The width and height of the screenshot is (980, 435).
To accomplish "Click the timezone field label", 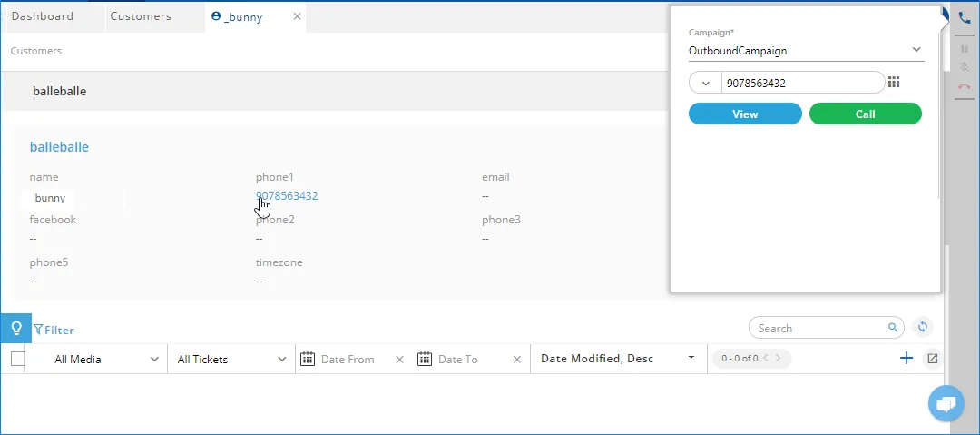I will point(279,262).
